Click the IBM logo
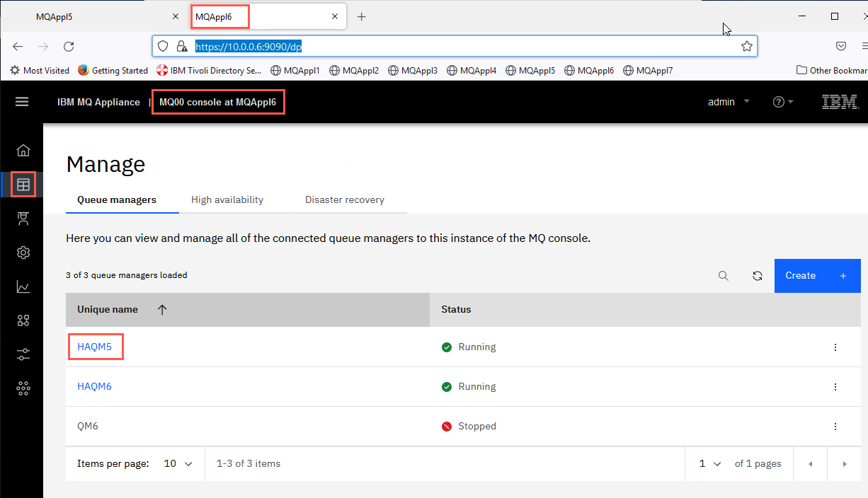This screenshot has height=498, width=868. [840, 102]
